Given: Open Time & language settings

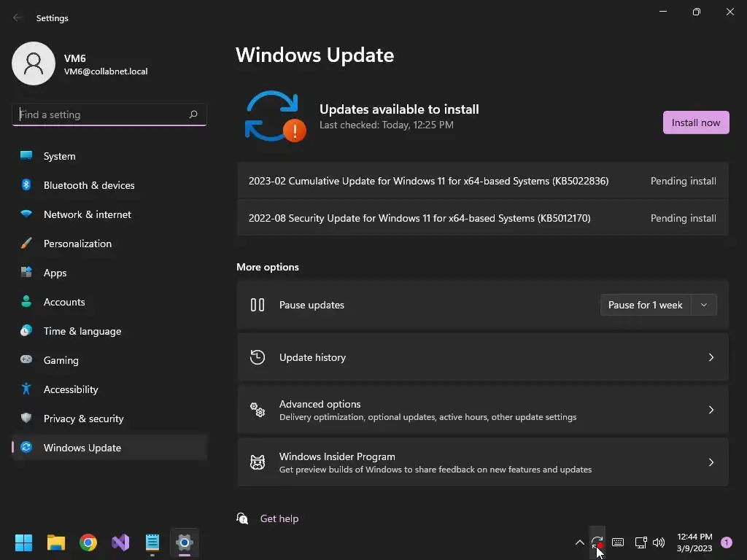Looking at the screenshot, I should (x=109, y=331).
